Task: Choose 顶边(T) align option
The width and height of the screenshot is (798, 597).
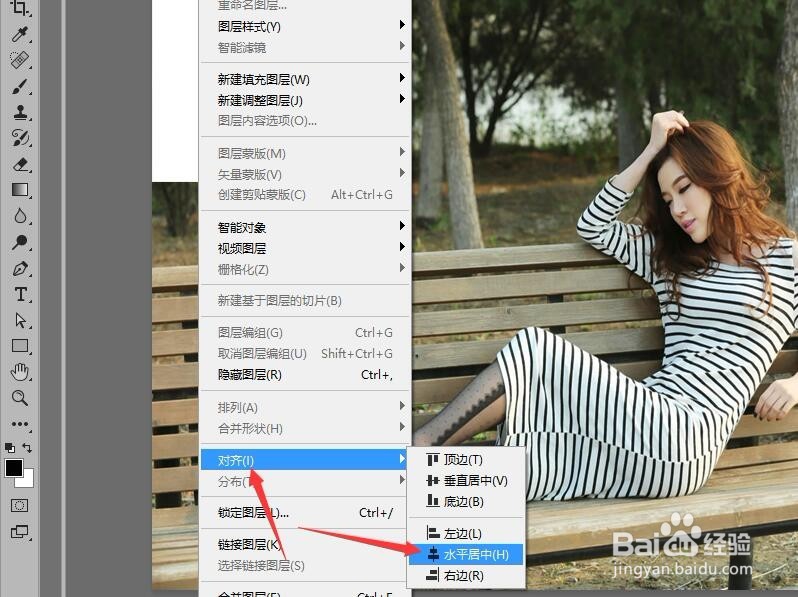Action: (x=467, y=460)
